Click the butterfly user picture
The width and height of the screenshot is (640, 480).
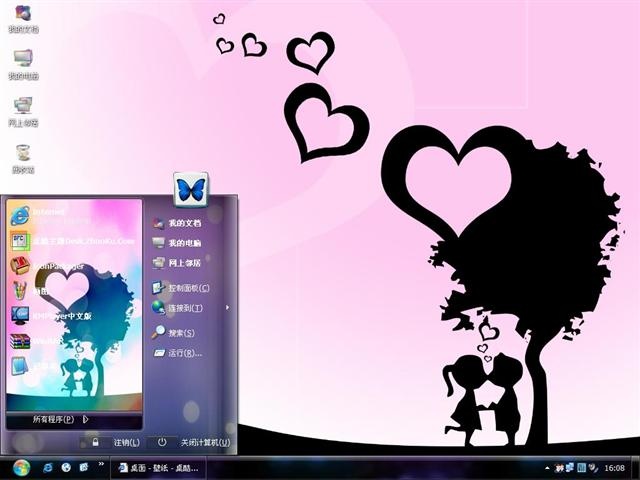[x=191, y=189]
